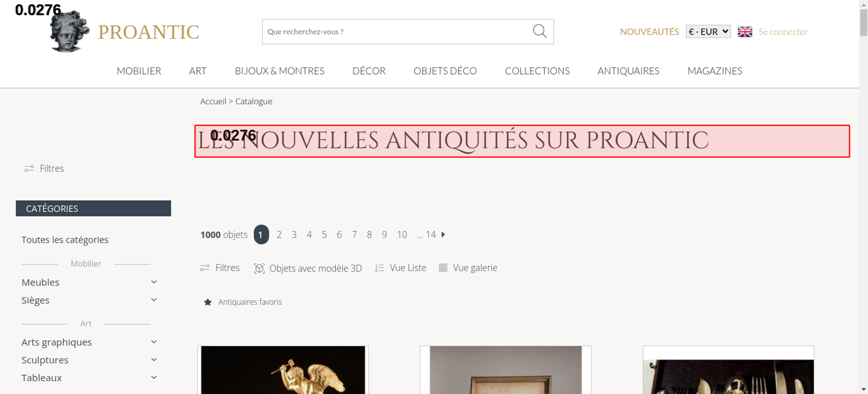Expand the Arts graphiques category
This screenshot has height=394, width=868.
click(x=154, y=342)
